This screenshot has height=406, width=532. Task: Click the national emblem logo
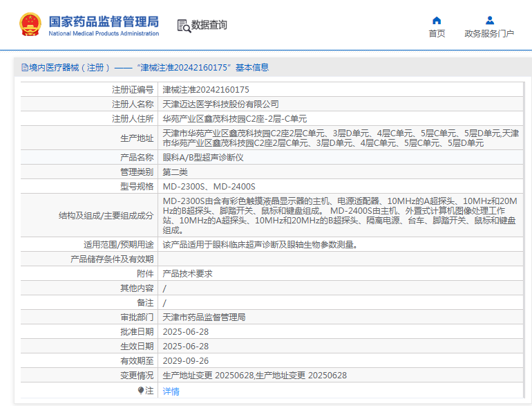pos(30,24)
